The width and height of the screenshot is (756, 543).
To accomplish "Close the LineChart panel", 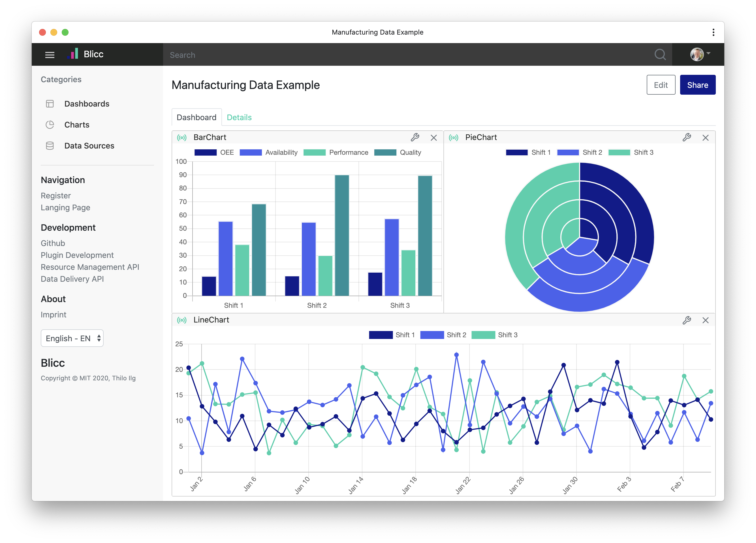I will [x=705, y=321].
